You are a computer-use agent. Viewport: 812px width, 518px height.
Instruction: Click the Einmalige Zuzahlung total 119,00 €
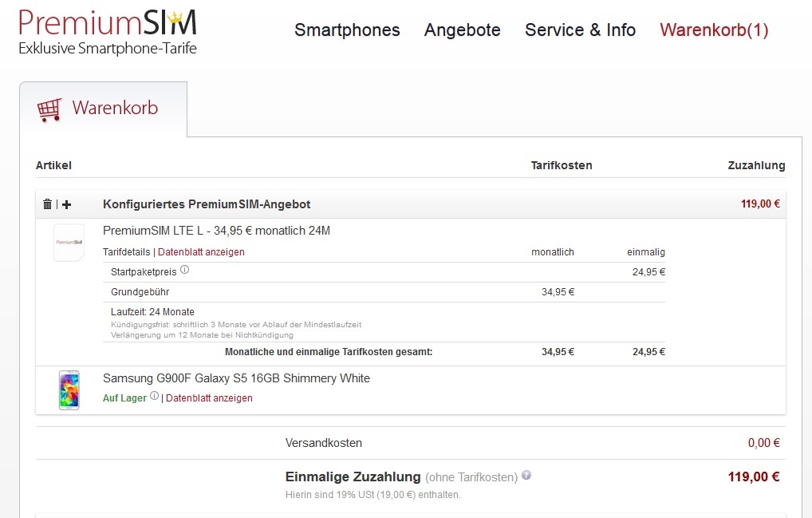754,476
